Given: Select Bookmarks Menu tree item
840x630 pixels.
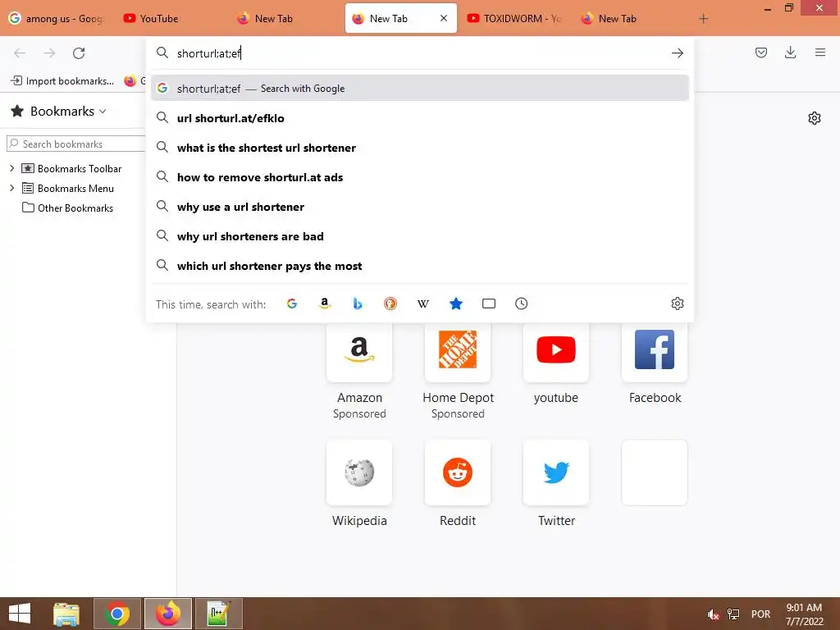Looking at the screenshot, I should pos(67,189).
